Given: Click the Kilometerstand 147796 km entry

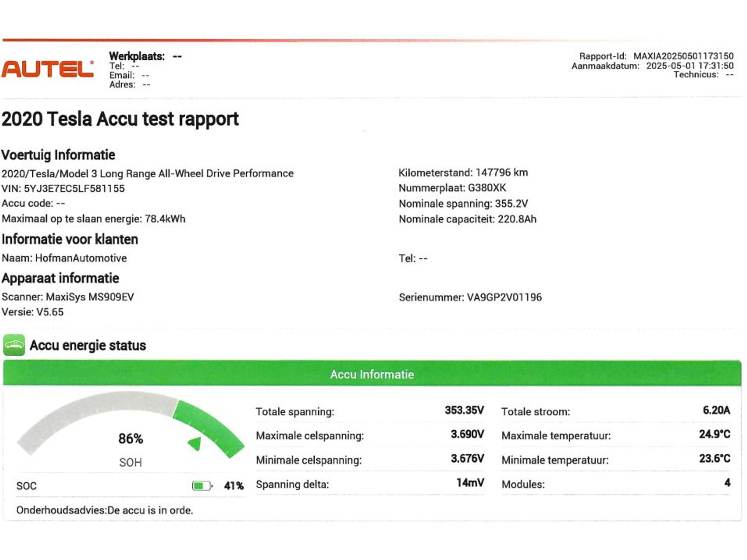Looking at the screenshot, I should pos(463,173).
